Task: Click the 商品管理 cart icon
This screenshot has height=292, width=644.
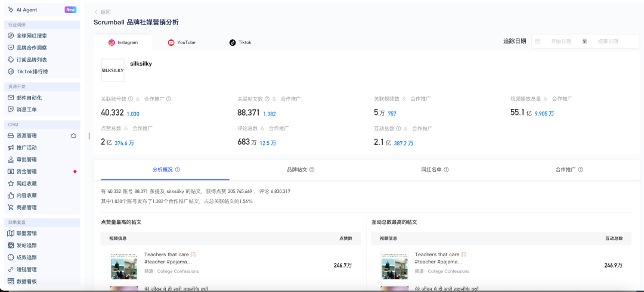Action: click(11, 207)
